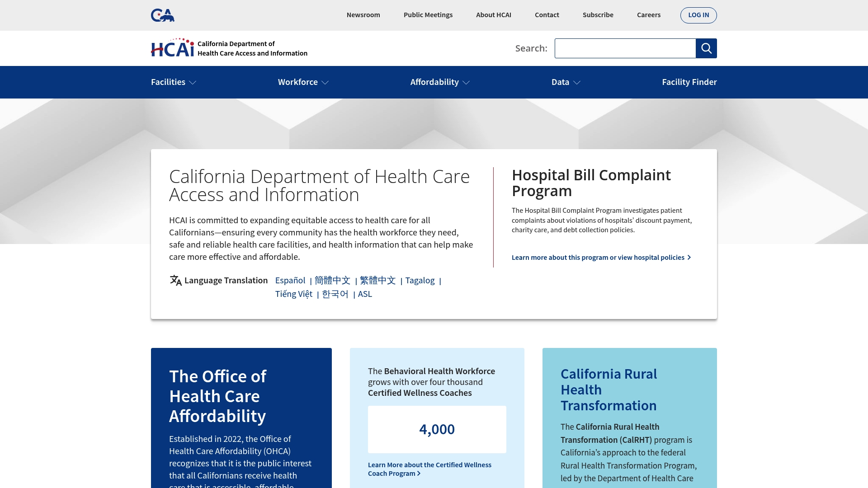Click the HCAI logo
Screen dimensions: 868x488
[x=173, y=48]
